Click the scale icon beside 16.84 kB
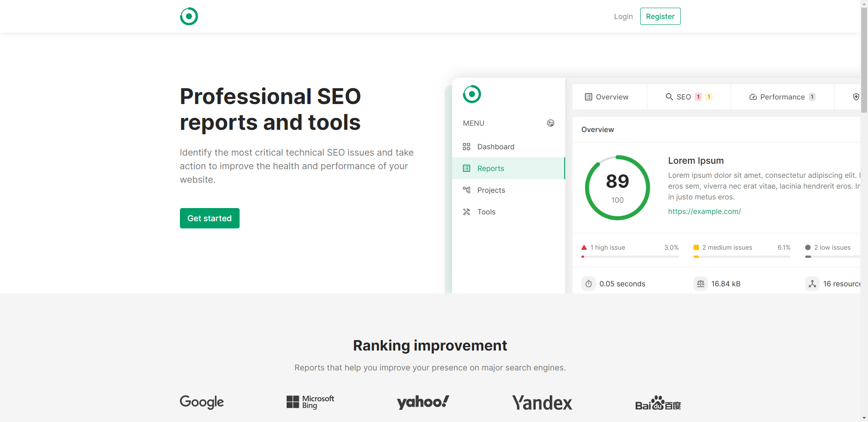Image resolution: width=868 pixels, height=422 pixels. pos(701,284)
